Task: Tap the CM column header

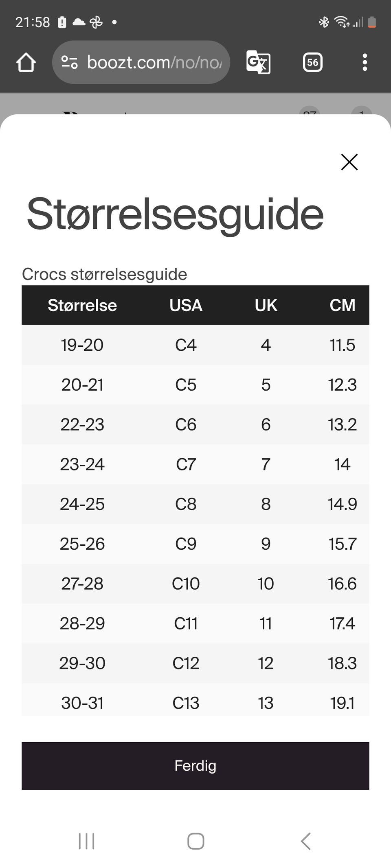Action: click(x=342, y=305)
